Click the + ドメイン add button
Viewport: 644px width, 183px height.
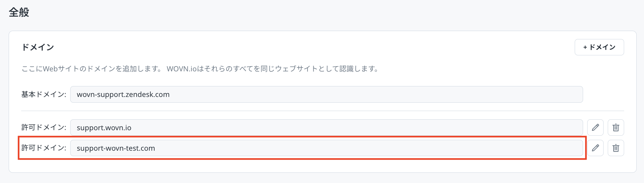tap(599, 47)
